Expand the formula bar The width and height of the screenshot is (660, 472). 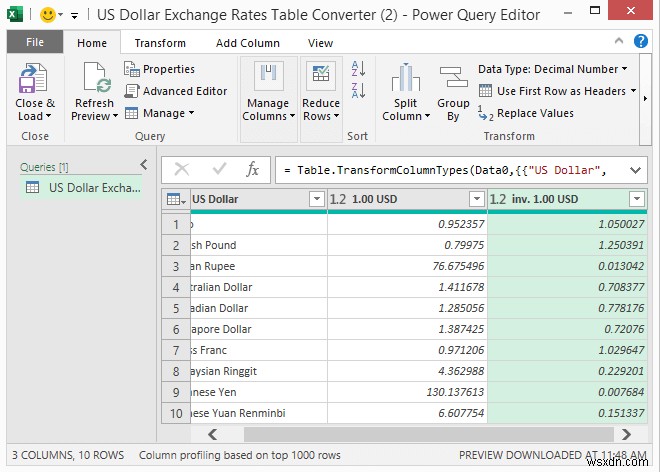[635, 170]
